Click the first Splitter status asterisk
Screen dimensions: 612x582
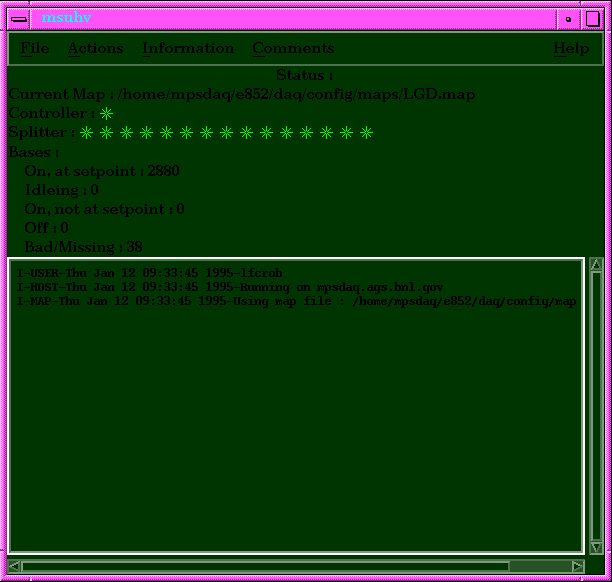(87, 133)
